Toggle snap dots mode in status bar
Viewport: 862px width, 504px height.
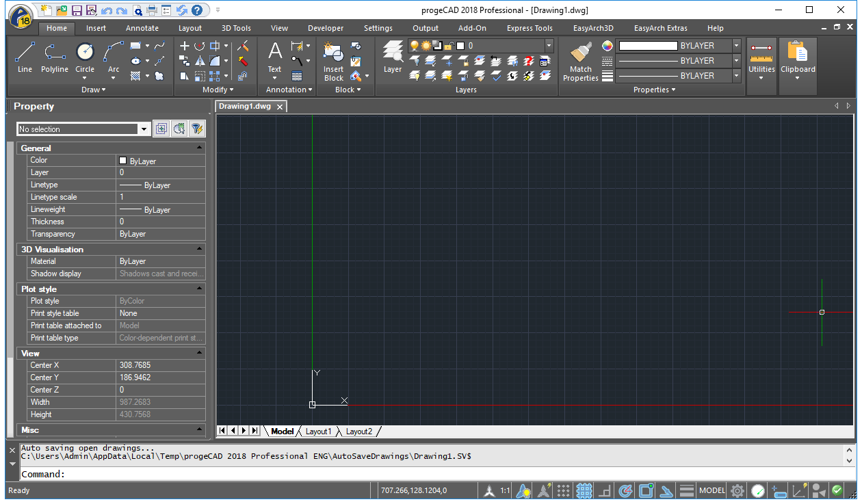coord(563,490)
